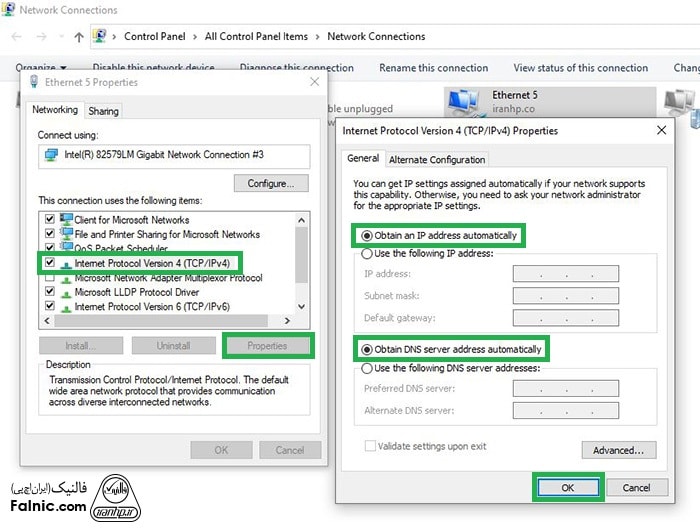Click the Client for Microsoft Networks icon
Image resolution: width=700 pixels, height=532 pixels.
[x=66, y=219]
